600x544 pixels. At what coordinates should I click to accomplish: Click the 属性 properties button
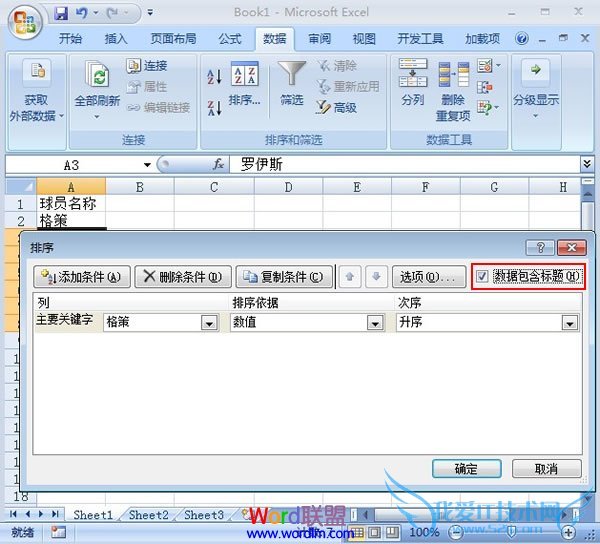(x=147, y=87)
